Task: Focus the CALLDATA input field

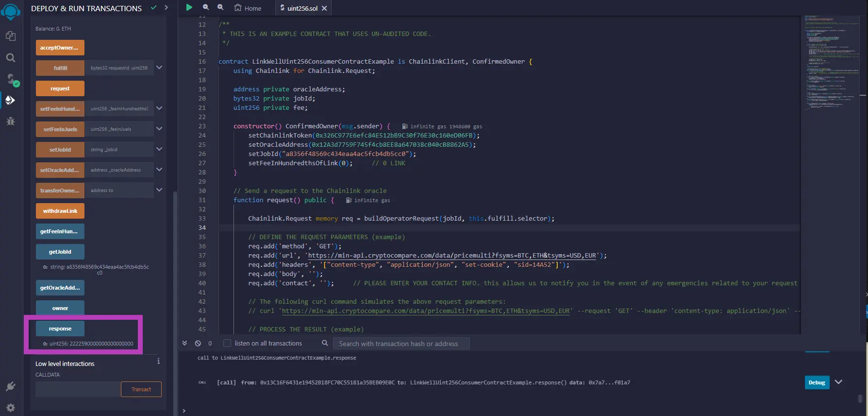Action: (78, 389)
